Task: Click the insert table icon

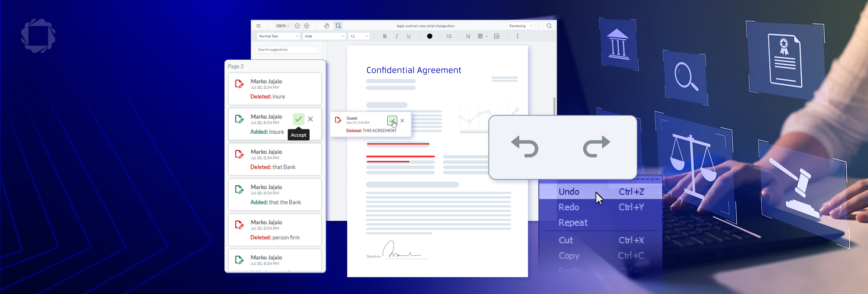Action: (x=480, y=36)
